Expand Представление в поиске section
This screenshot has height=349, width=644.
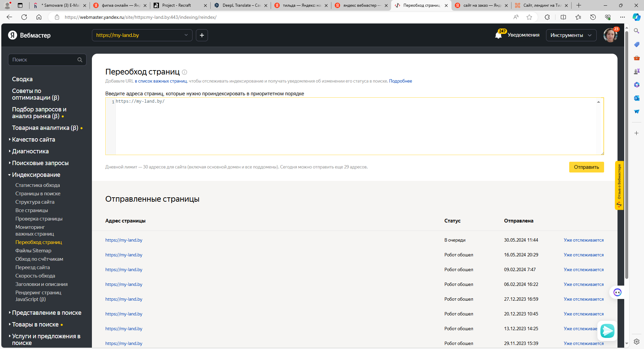[47, 313]
